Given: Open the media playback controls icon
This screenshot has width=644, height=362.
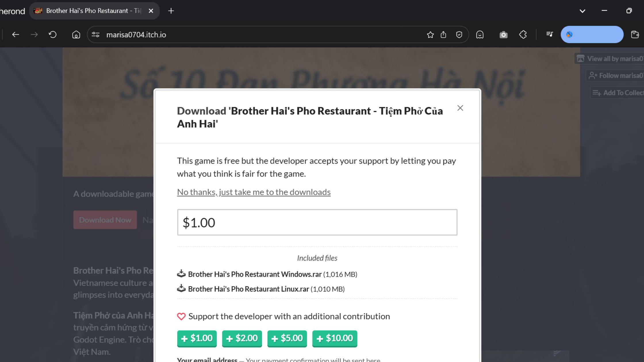Looking at the screenshot, I should click(549, 34).
